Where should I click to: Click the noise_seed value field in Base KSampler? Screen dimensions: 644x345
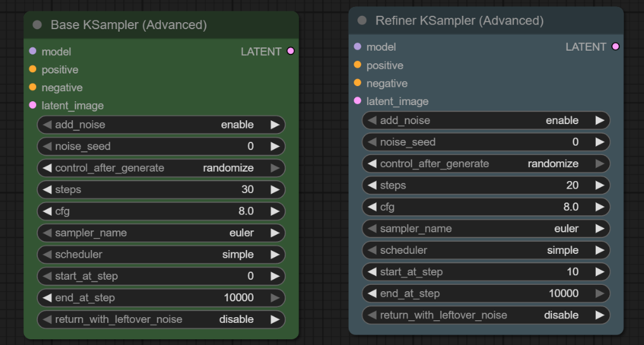tap(161, 146)
